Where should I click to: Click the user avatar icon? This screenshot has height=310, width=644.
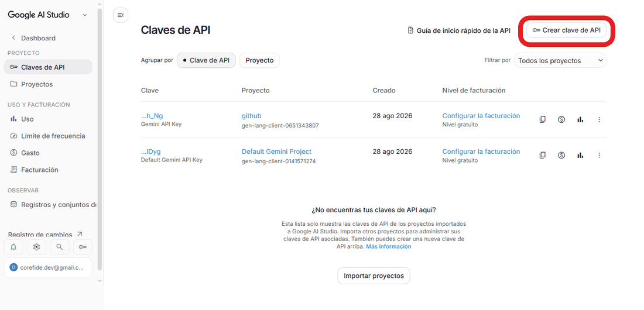(13, 267)
